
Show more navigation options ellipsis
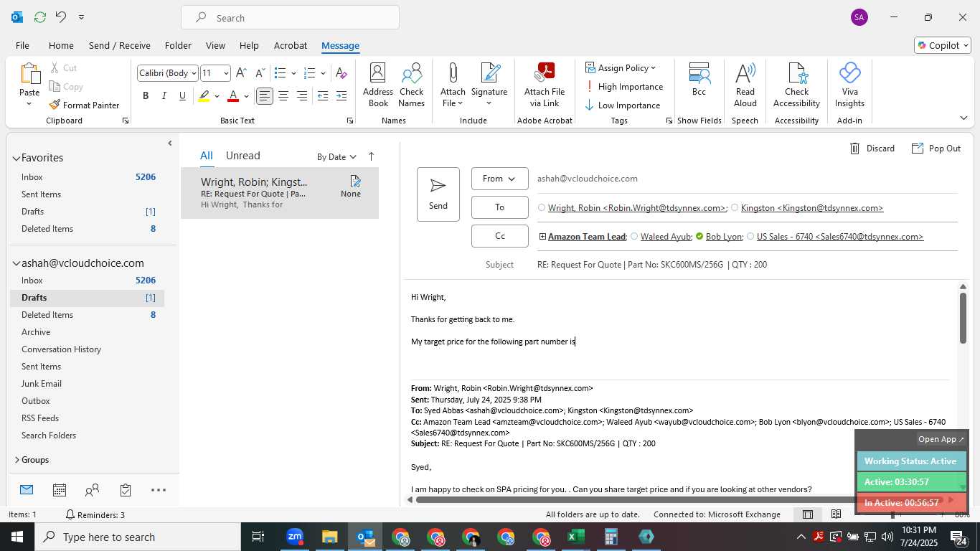(x=159, y=490)
